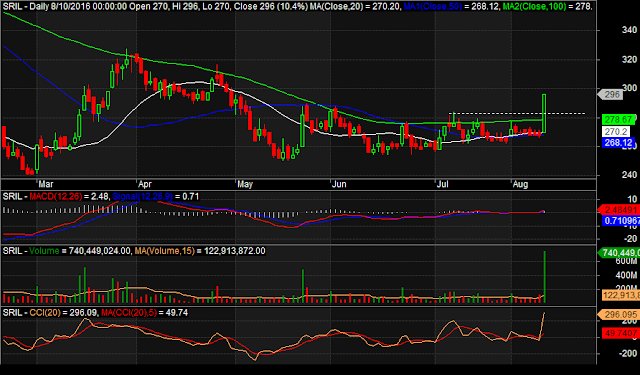
Task: Click the 340 price axis label
Action: coord(629,30)
